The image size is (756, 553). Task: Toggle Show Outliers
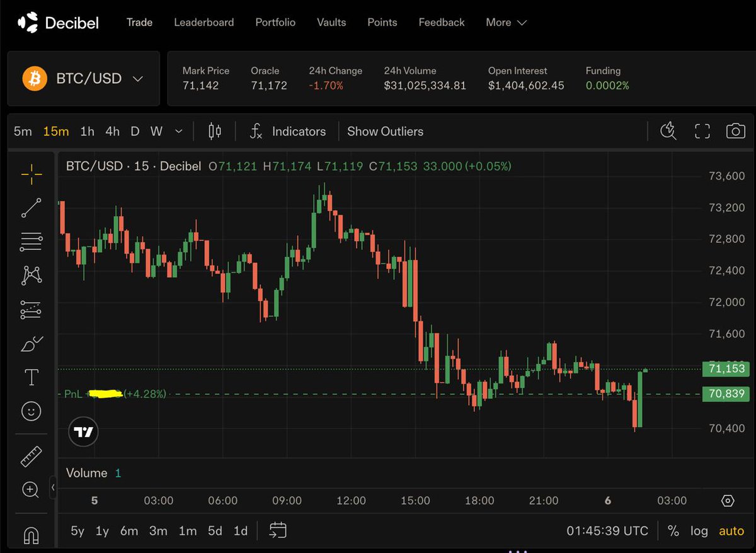point(385,132)
